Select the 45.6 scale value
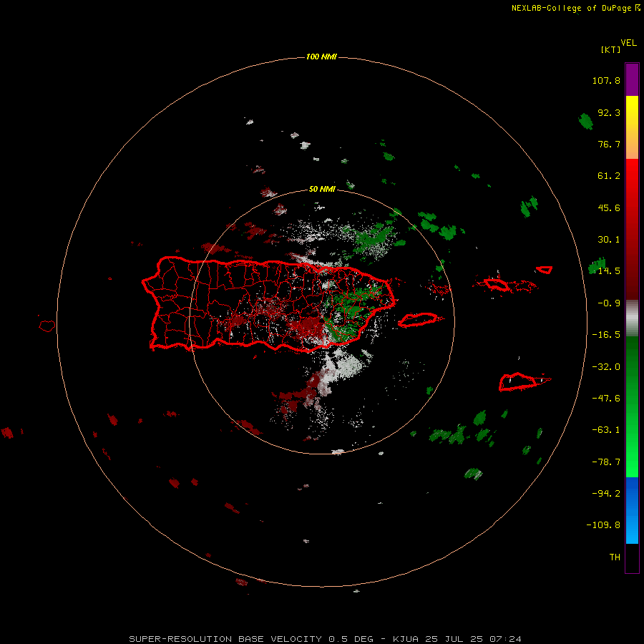 [609, 208]
